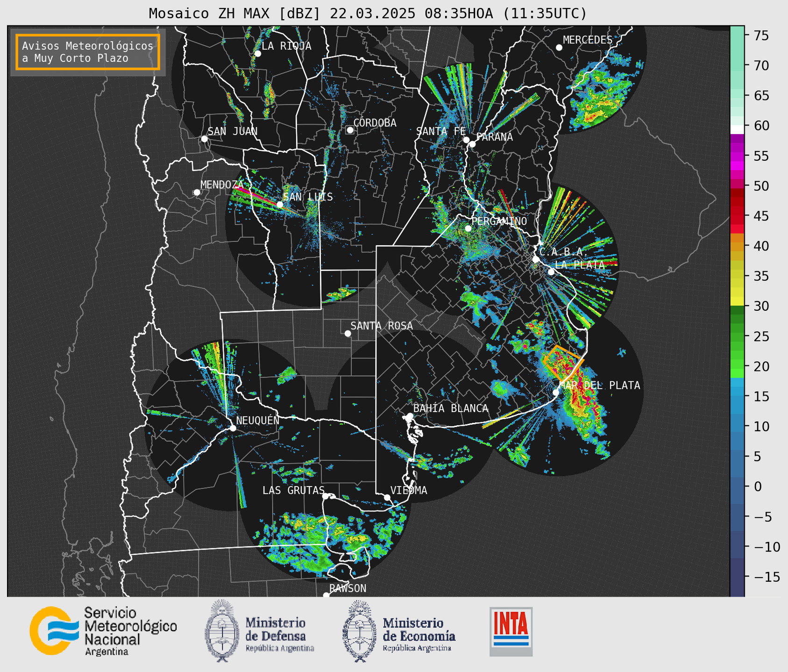The width and height of the screenshot is (788, 672).
Task: Select the BAHÍA BLANCA city label
Action: 451,408
